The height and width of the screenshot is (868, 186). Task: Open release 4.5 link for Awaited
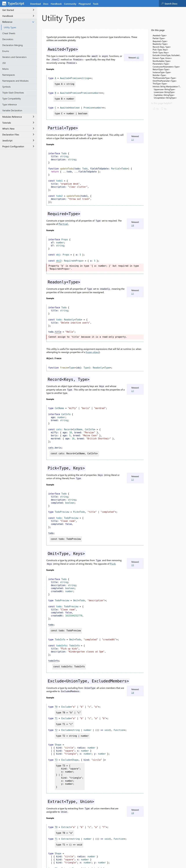(138, 58)
